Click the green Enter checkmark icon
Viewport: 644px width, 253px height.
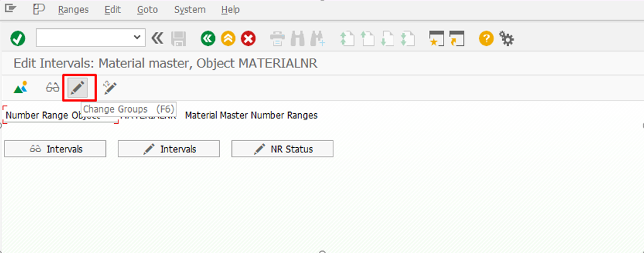pyautogui.click(x=18, y=38)
